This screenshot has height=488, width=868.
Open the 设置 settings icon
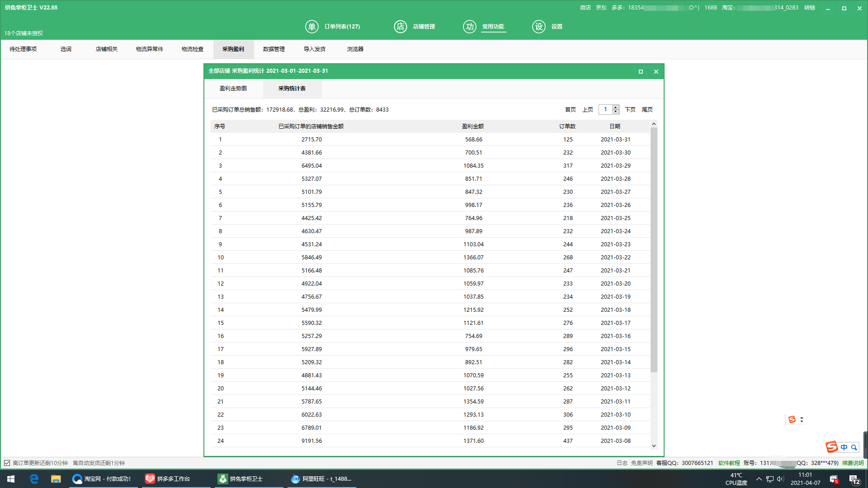(539, 27)
